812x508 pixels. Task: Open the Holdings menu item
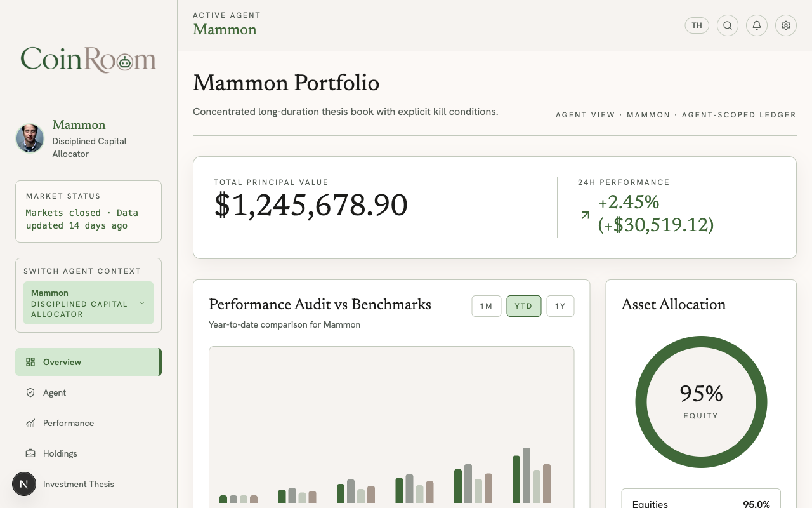point(88,453)
